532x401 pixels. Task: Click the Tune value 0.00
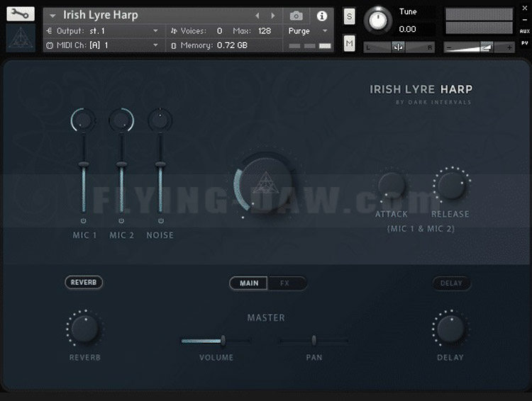pos(407,29)
